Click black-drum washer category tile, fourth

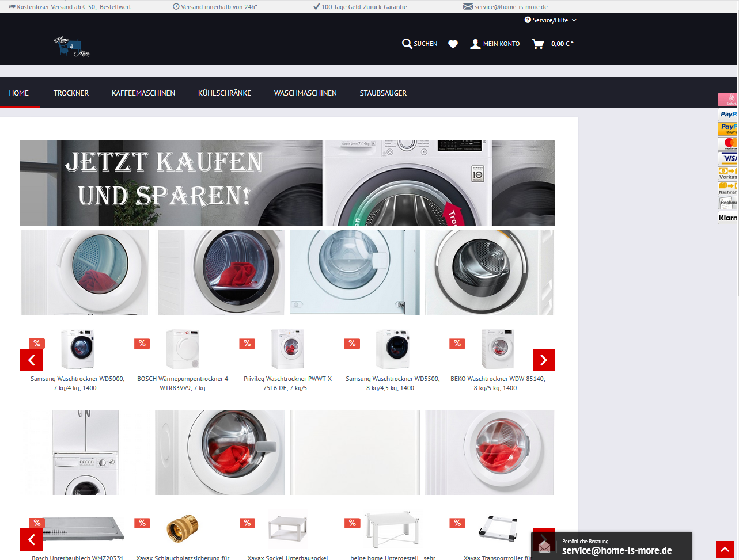click(x=489, y=273)
